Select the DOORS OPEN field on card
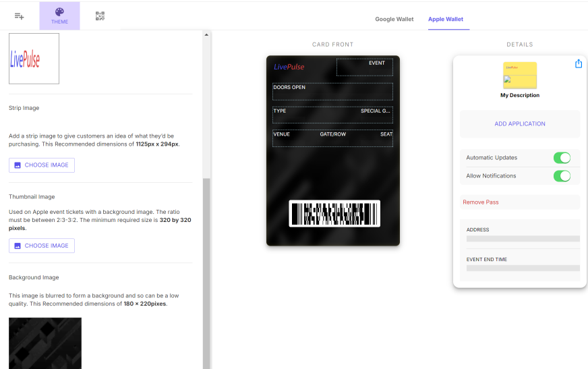 (332, 92)
